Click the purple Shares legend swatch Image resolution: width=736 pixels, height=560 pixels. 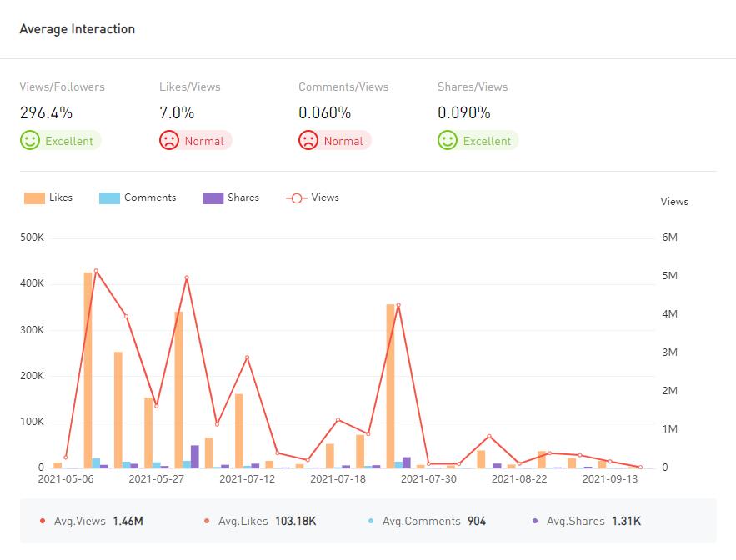click(x=213, y=198)
